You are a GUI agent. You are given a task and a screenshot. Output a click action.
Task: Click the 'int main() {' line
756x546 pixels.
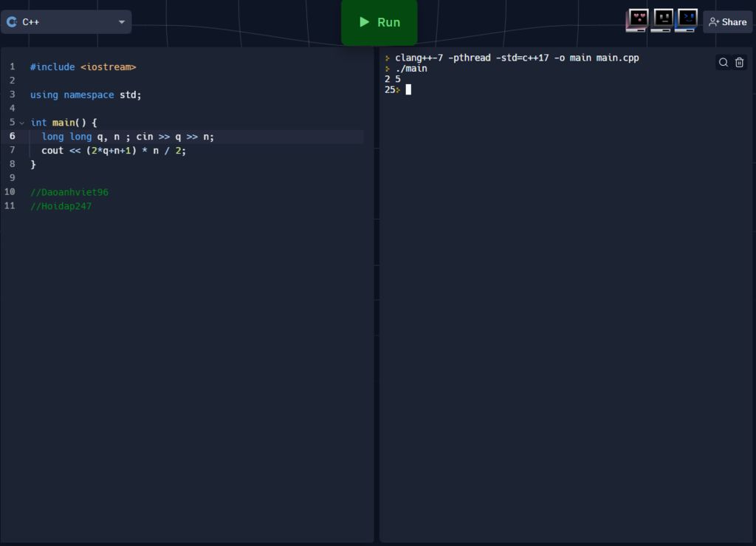63,123
